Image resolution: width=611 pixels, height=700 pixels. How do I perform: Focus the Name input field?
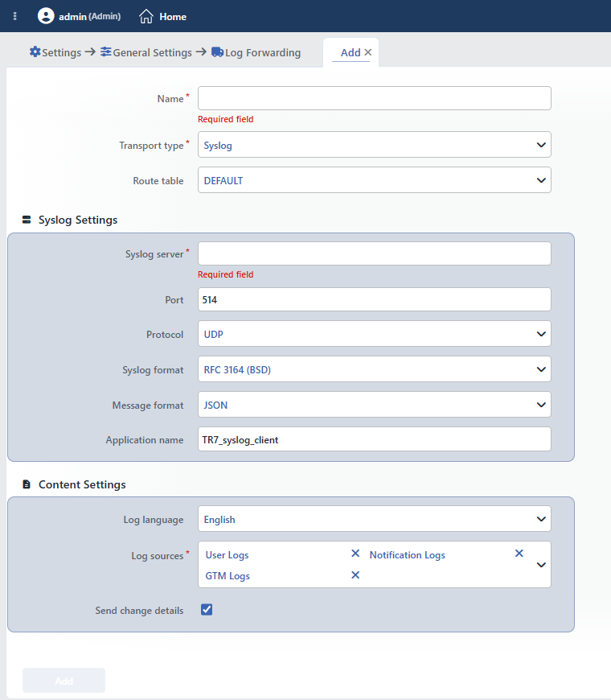[x=374, y=98]
